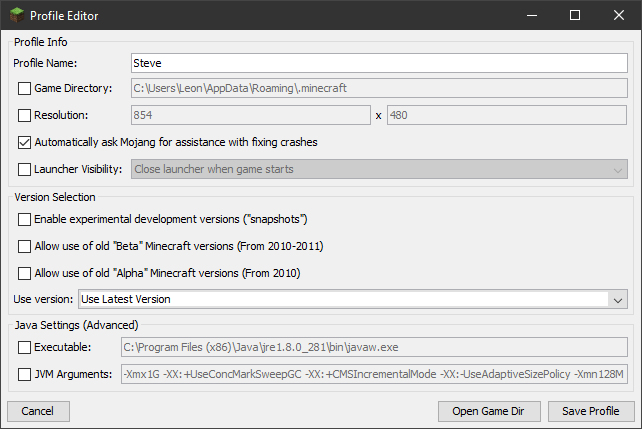Enable experimental development snapshots checkbox
Image resolution: width=642 pixels, height=429 pixels.
[25, 219]
